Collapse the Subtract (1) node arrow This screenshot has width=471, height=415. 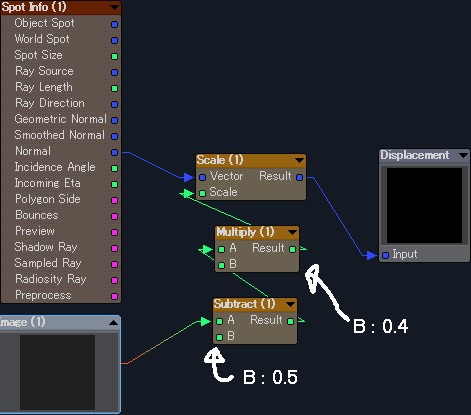pos(290,304)
